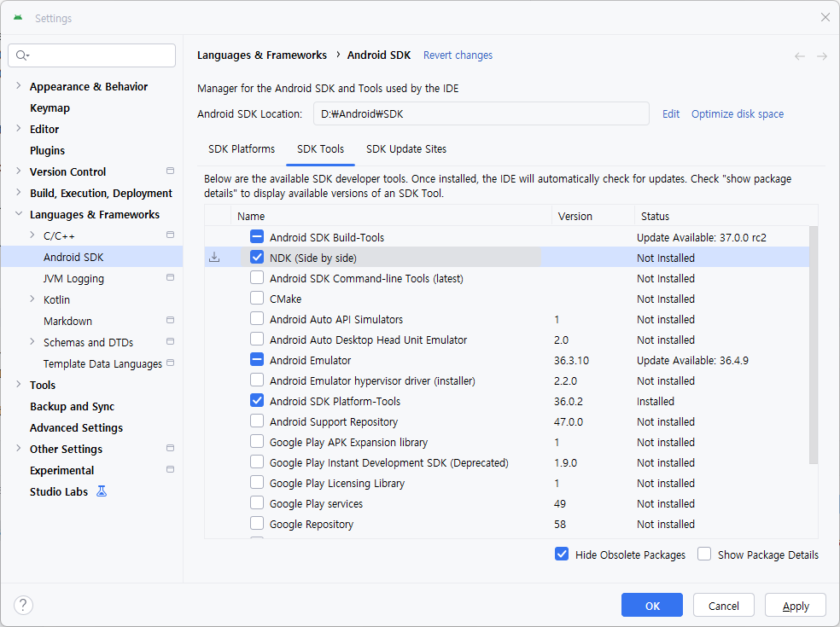Uncheck NDK (Side by side)
Screen dimensions: 840x627
pos(257,257)
